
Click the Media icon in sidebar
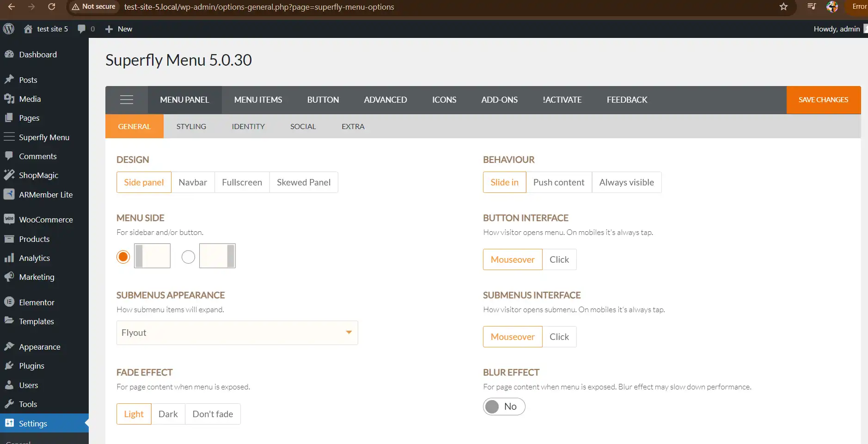tap(9, 99)
